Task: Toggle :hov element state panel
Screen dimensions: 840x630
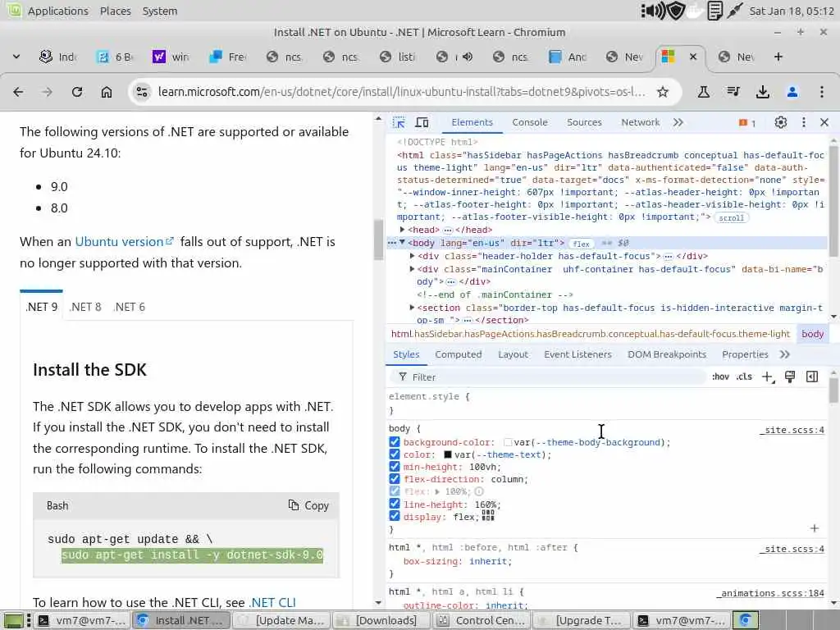Action: tap(720, 377)
